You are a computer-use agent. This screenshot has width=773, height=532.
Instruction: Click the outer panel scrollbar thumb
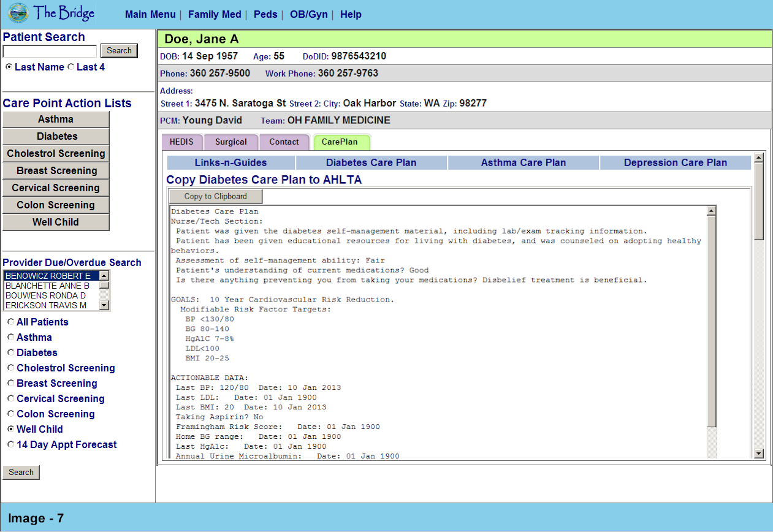[x=759, y=201]
